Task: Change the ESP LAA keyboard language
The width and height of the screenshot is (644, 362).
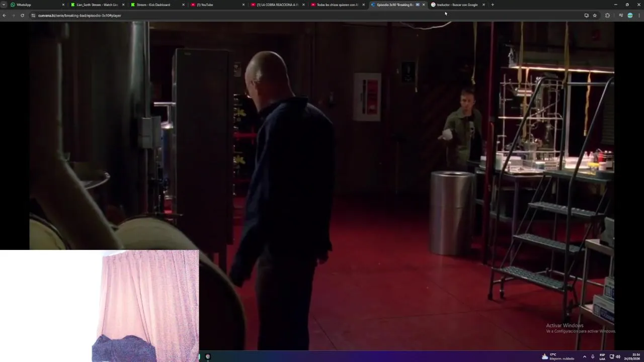Action: coord(602,356)
